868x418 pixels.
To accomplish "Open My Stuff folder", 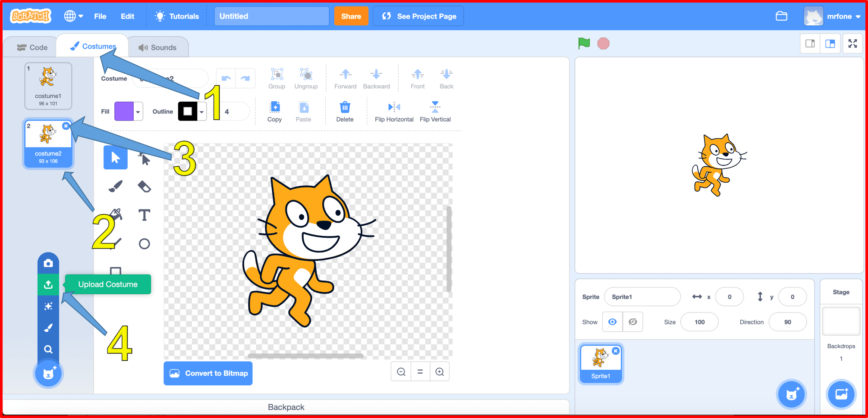I will tap(781, 16).
